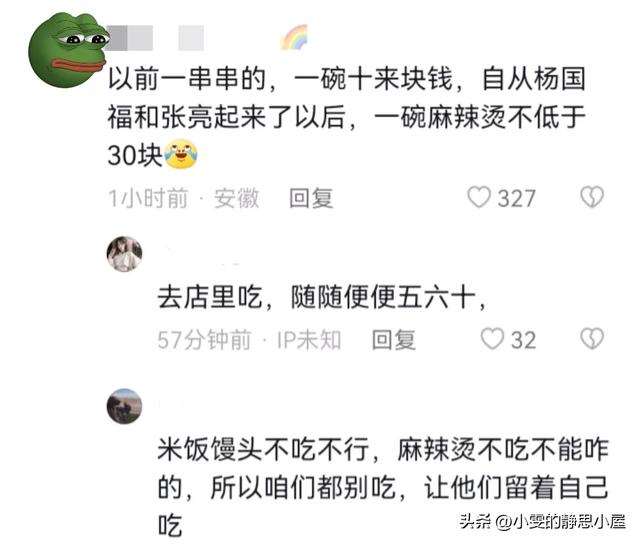Select the 随随便便五六十 comment text
This screenshot has width=640, height=544.
(x=321, y=297)
